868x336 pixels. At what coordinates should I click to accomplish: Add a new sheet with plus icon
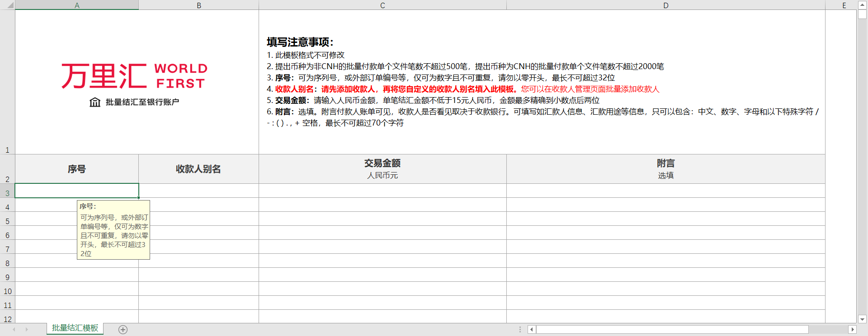(123, 330)
